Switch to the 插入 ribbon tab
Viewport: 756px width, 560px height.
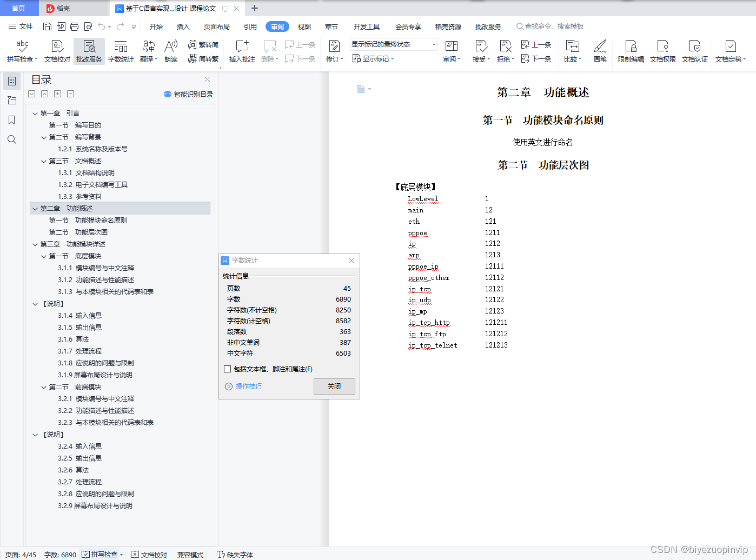pyautogui.click(x=183, y=26)
